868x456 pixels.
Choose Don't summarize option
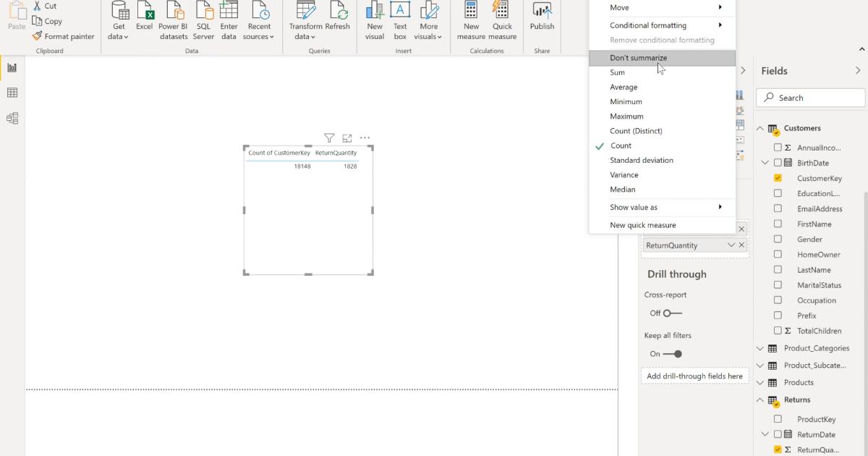pyautogui.click(x=635, y=57)
